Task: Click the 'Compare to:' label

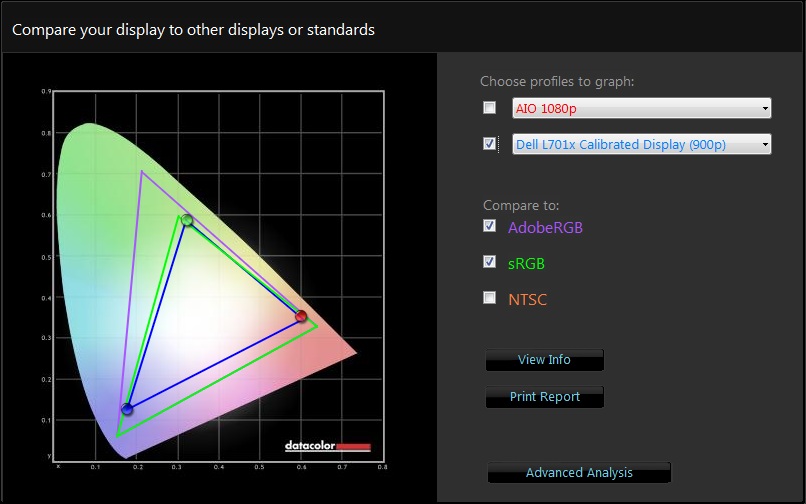Action: 521,205
